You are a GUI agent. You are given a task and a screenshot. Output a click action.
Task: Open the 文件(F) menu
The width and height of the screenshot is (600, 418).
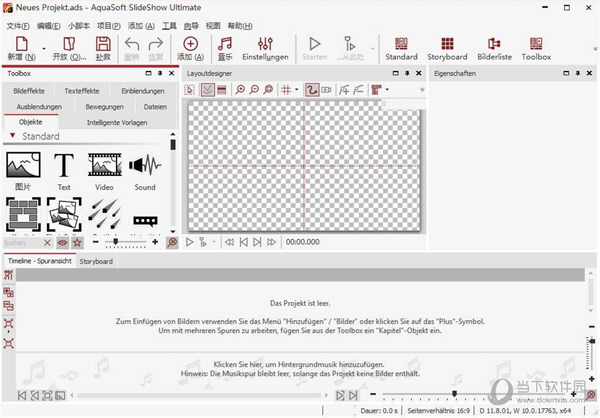[18, 26]
